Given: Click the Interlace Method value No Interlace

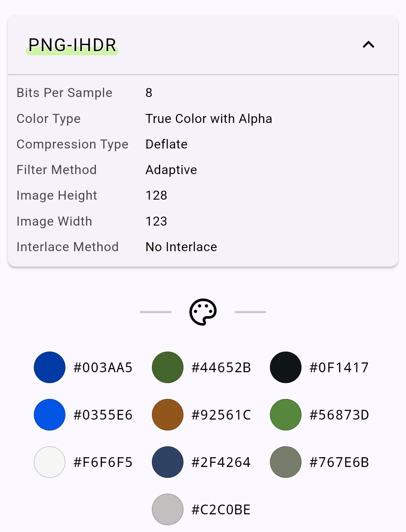Looking at the screenshot, I should pyautogui.click(x=181, y=247).
